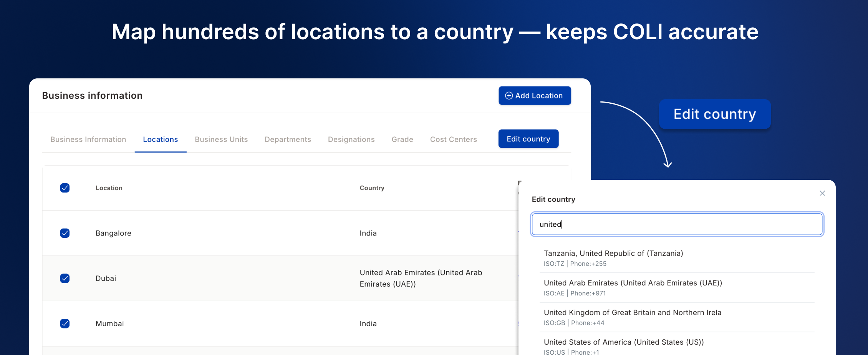This screenshot has width=868, height=355.
Task: Select United Arab Emirates in the country list
Action: [x=677, y=288]
